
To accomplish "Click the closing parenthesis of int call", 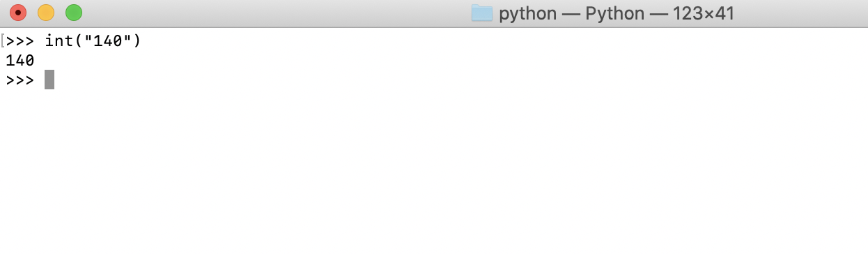I will (137, 40).
